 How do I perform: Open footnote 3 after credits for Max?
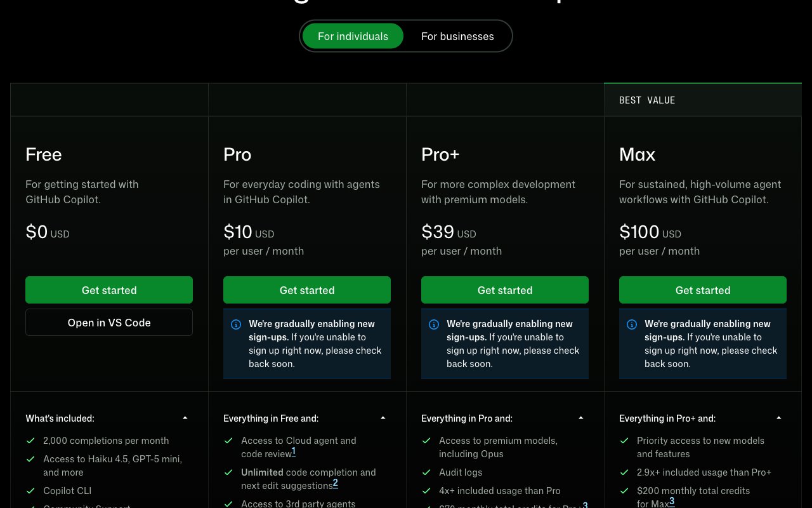672,502
